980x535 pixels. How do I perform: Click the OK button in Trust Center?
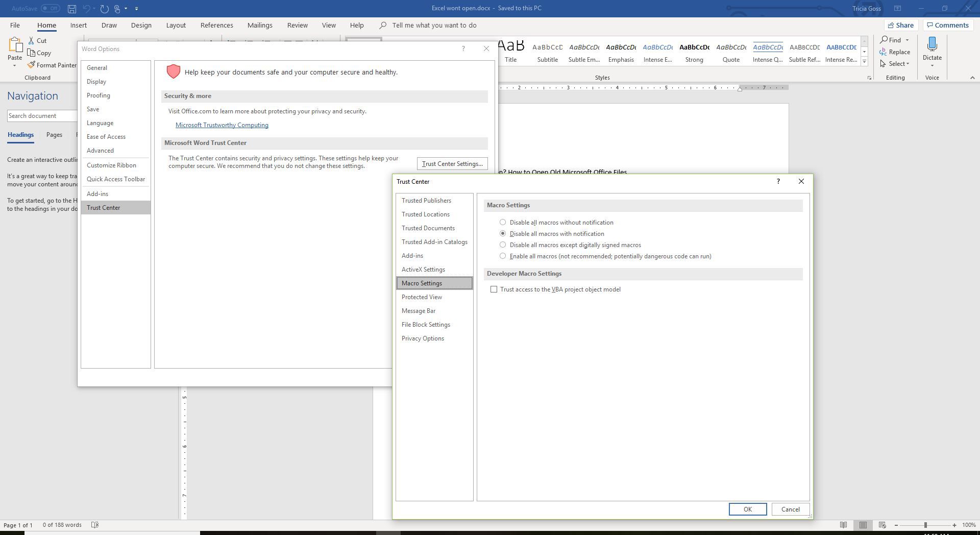coord(748,509)
